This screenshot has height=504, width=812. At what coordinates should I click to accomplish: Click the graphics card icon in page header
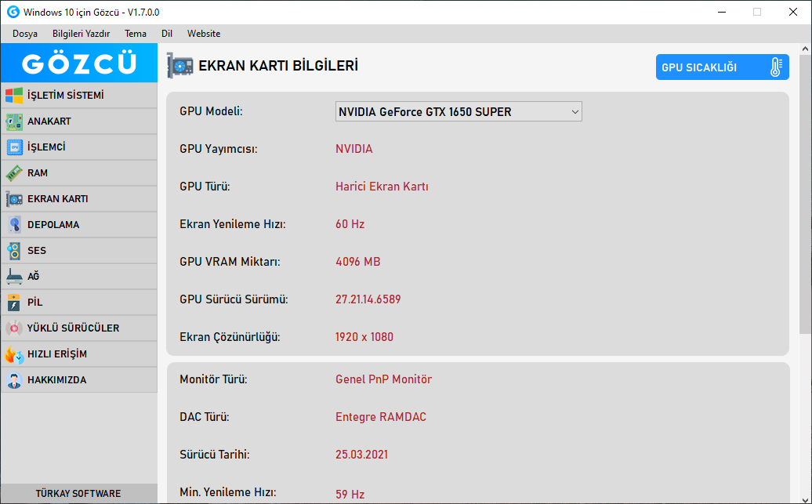179,67
